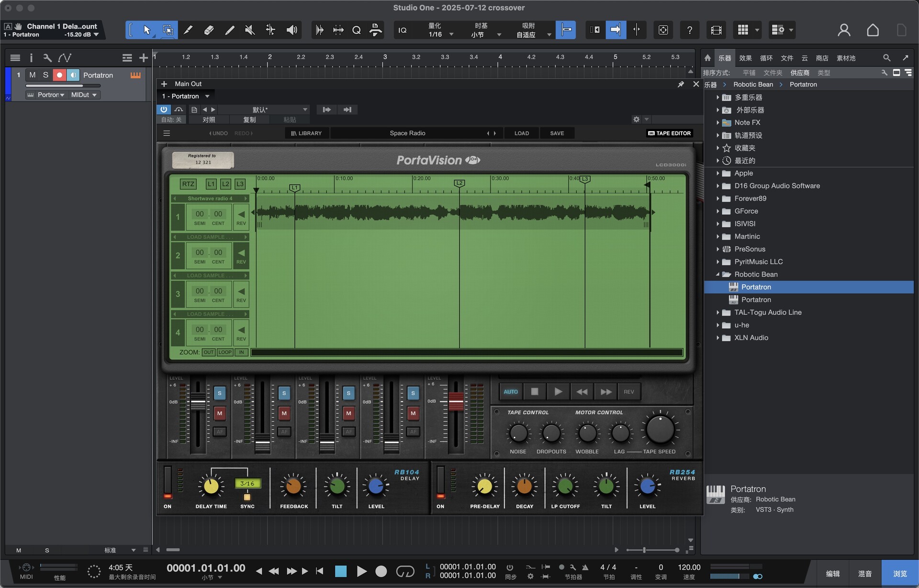This screenshot has width=919, height=588.
Task: Select the Range tool
Action: click(168, 30)
